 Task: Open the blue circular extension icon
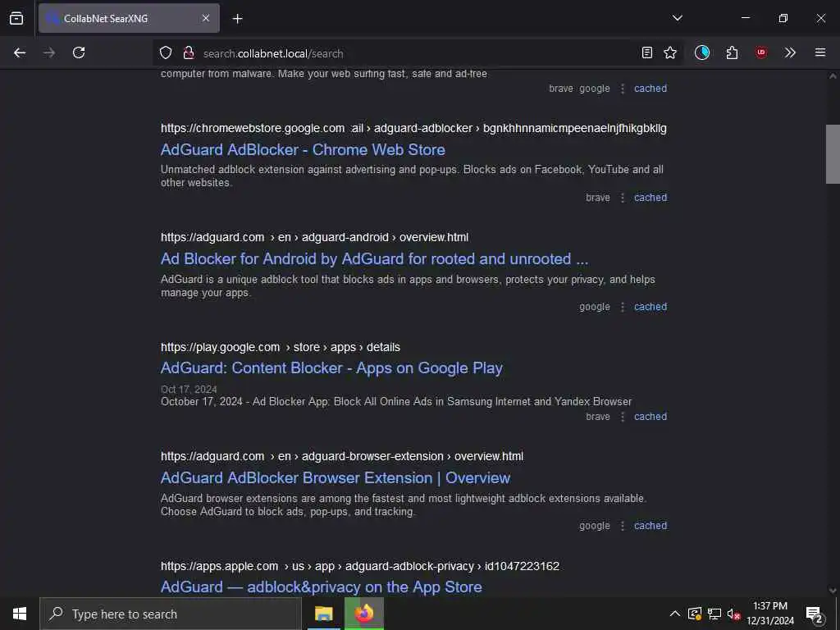pyautogui.click(x=702, y=52)
